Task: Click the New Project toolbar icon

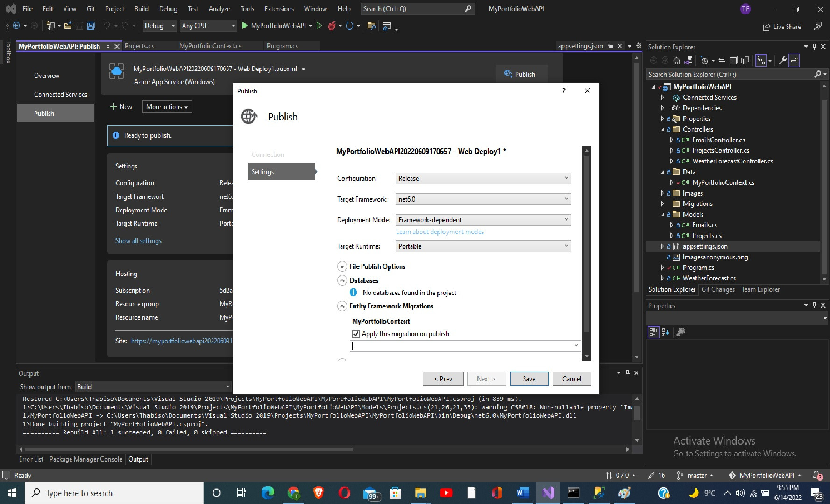Action: (x=50, y=26)
